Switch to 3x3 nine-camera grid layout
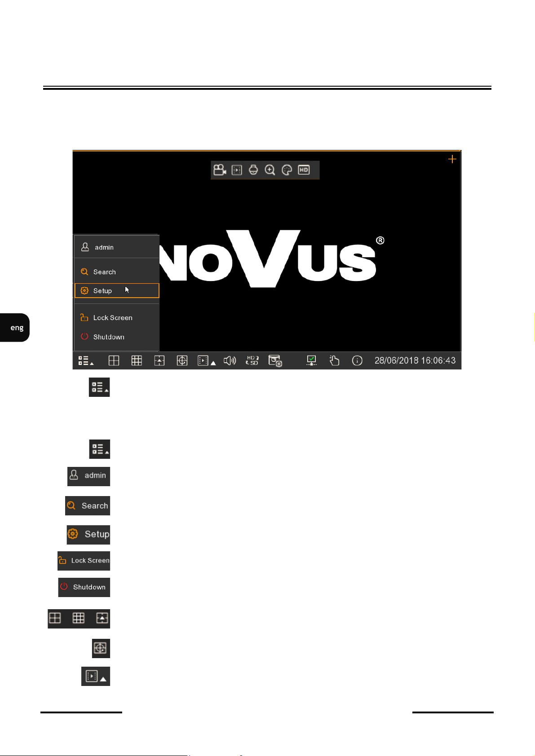The height and width of the screenshot is (756, 535). [137, 360]
